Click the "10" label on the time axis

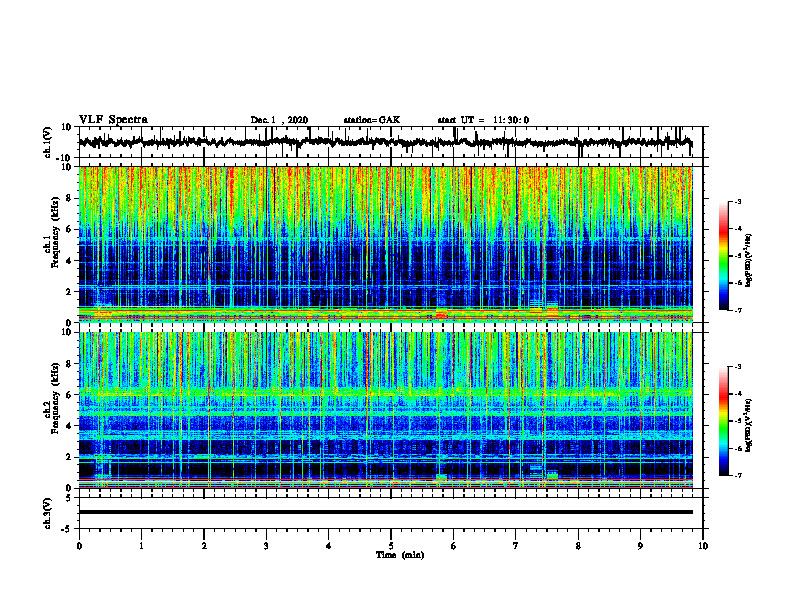[703, 546]
